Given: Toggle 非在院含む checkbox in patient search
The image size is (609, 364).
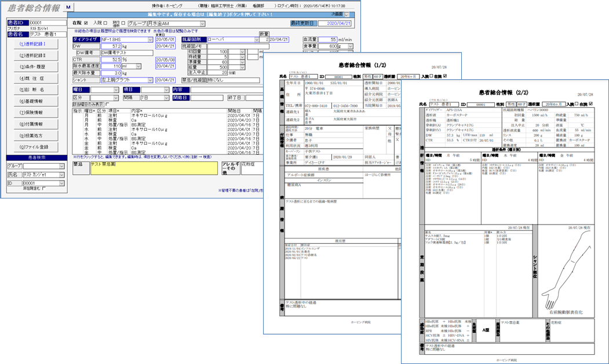Looking at the screenshot, I should pyautogui.click(x=43, y=189).
